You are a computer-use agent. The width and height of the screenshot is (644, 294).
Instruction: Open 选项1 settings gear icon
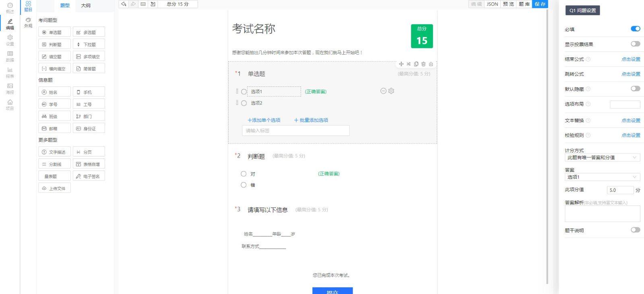click(391, 91)
